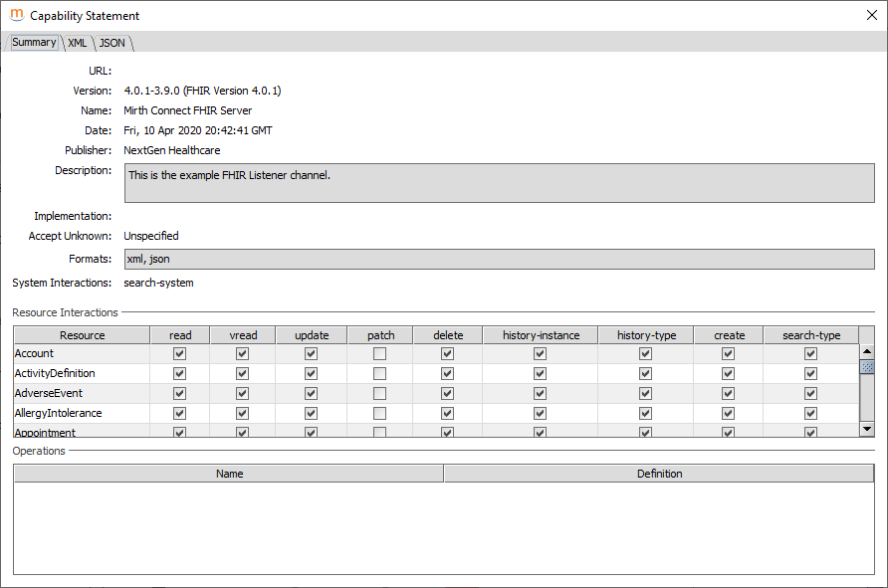Viewport: 888px width, 588px height.
Task: Click the patch column header
Action: (380, 335)
